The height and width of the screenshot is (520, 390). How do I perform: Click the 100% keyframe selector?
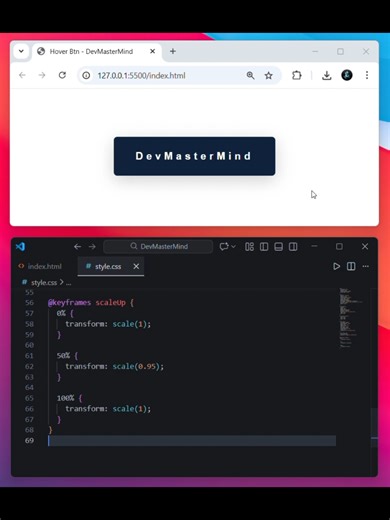(65, 398)
